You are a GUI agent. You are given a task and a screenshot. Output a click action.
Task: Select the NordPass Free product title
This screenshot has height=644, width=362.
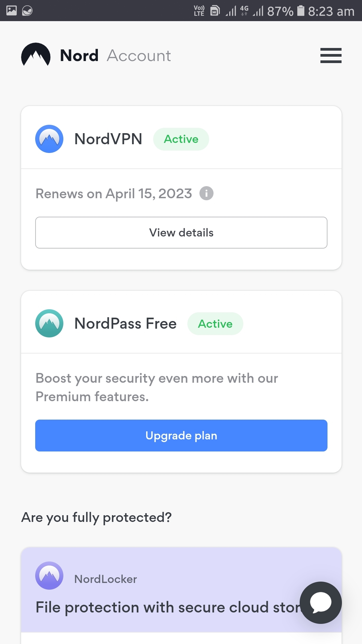125,324
